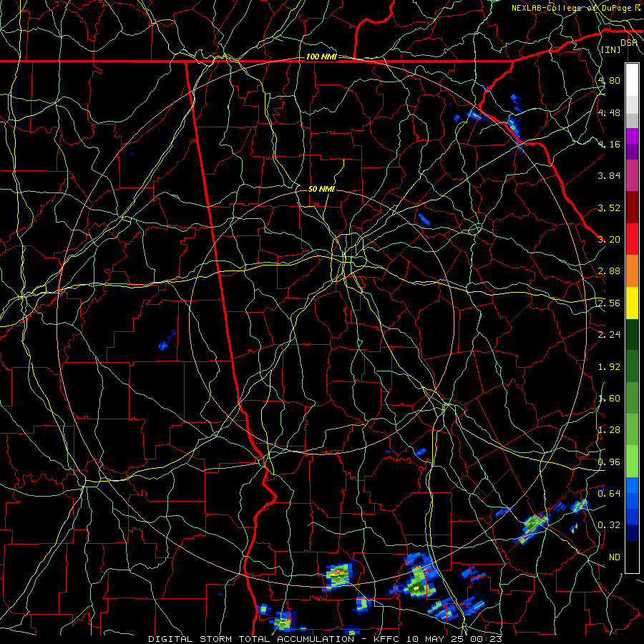
Task: Click the 100 NMI range ring label
Action: point(321,57)
